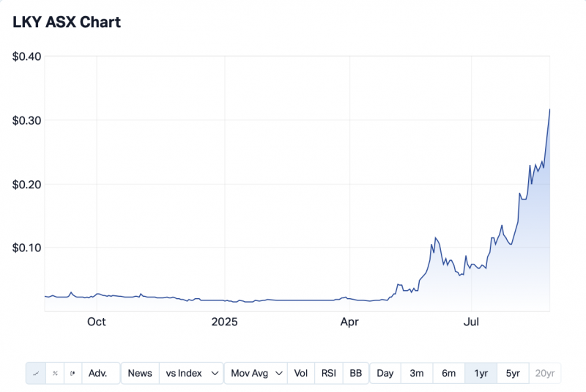The width and height of the screenshot is (586, 392).
Task: Click the chart line's latest peak
Action: (x=549, y=110)
